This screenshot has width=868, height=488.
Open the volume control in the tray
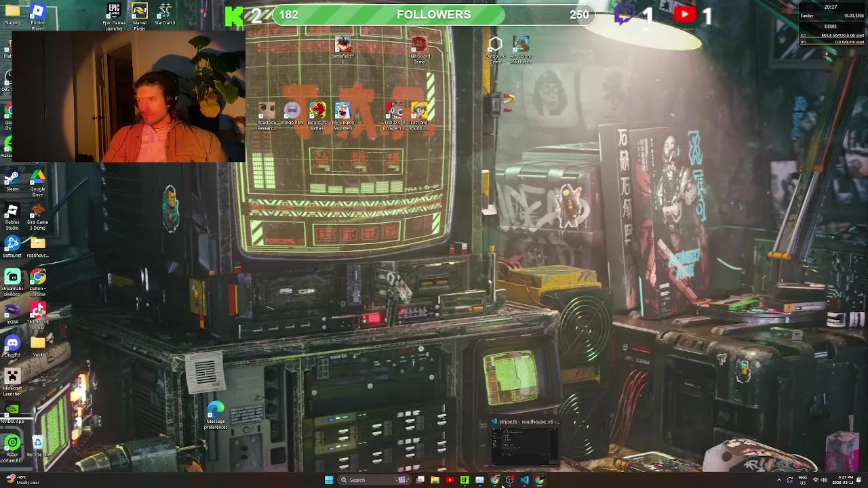point(824,480)
